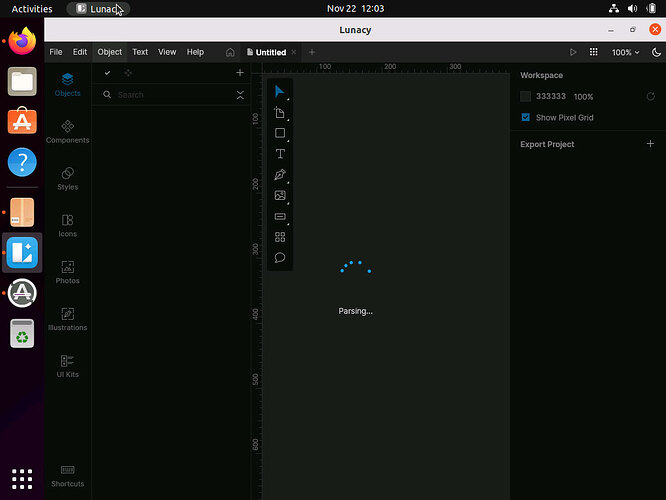The width and height of the screenshot is (666, 500).
Task: Choose the Image tool
Action: [x=279, y=195]
